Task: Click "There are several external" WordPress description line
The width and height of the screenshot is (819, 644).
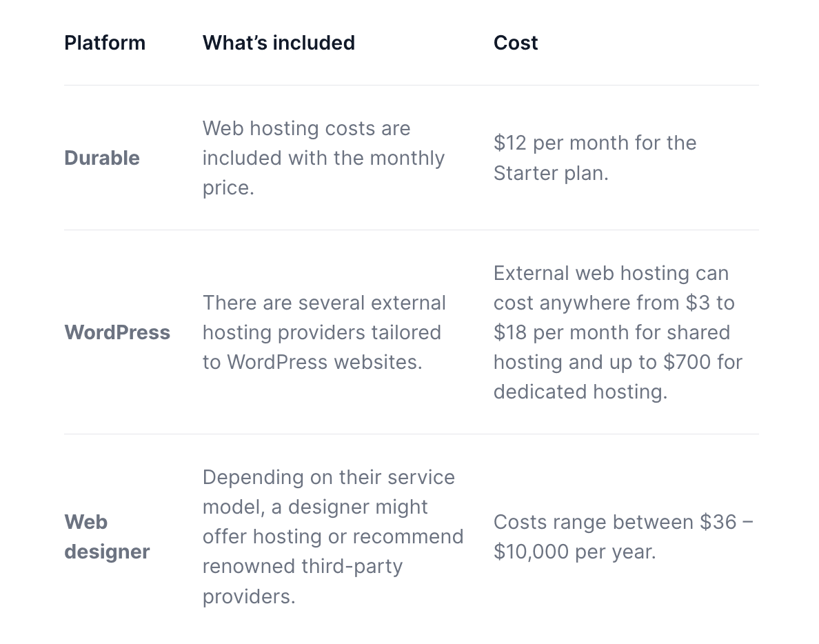Action: pos(324,303)
